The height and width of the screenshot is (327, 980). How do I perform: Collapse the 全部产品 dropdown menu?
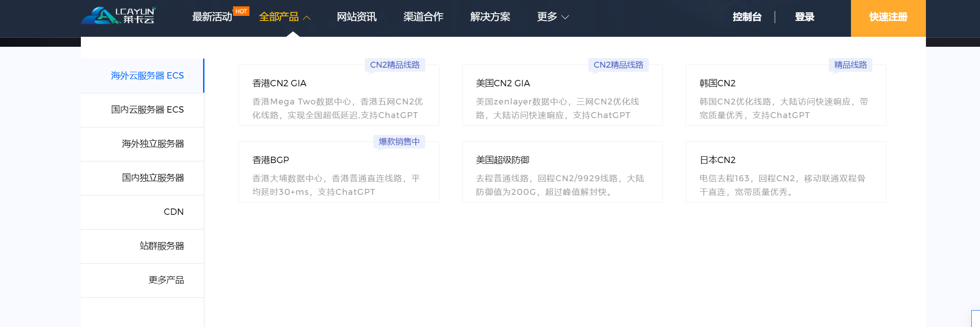tap(284, 17)
